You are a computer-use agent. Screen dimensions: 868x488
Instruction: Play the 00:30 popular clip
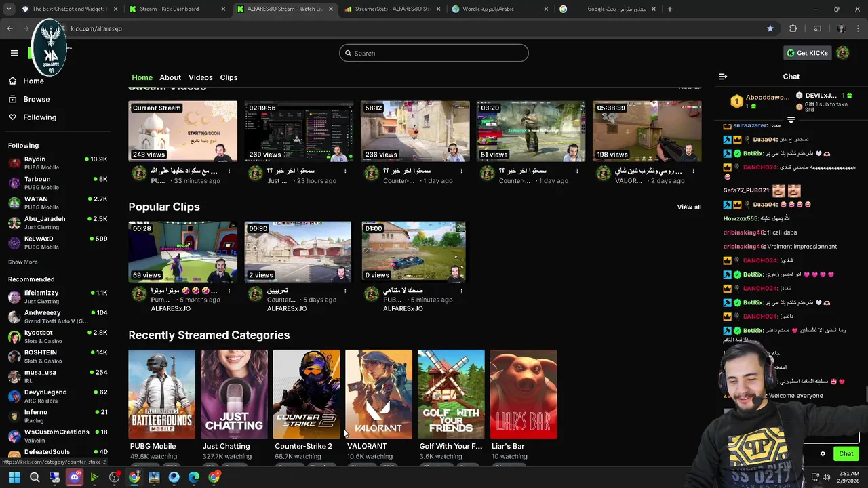(x=298, y=251)
